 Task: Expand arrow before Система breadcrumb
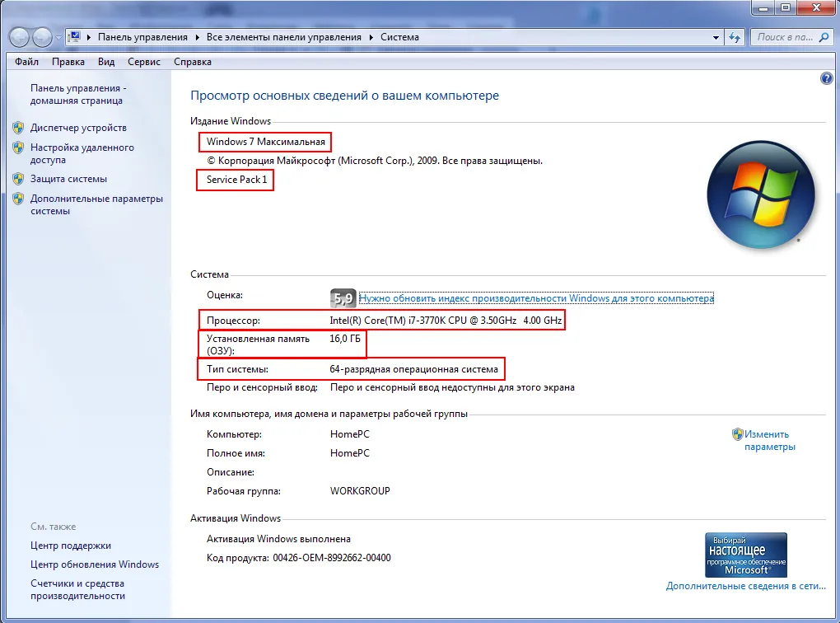pos(371,37)
